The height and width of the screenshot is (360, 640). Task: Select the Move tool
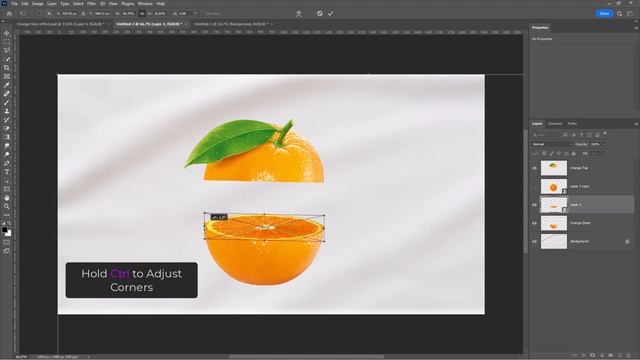(7, 33)
